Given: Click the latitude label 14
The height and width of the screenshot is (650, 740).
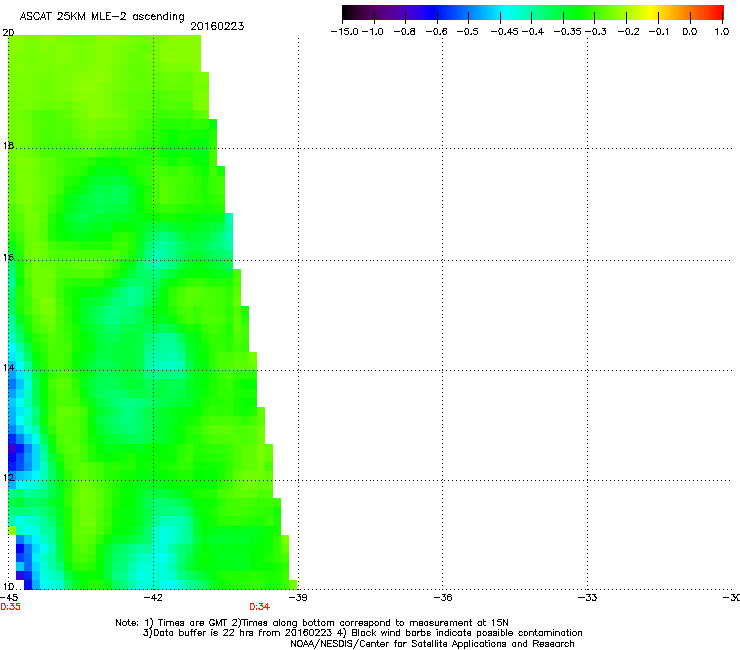Looking at the screenshot, I should pos(8,367).
